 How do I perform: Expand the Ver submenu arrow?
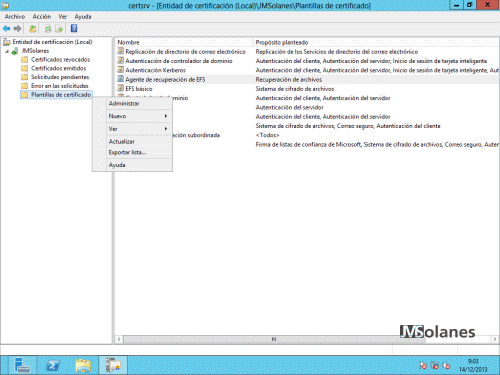(166, 129)
